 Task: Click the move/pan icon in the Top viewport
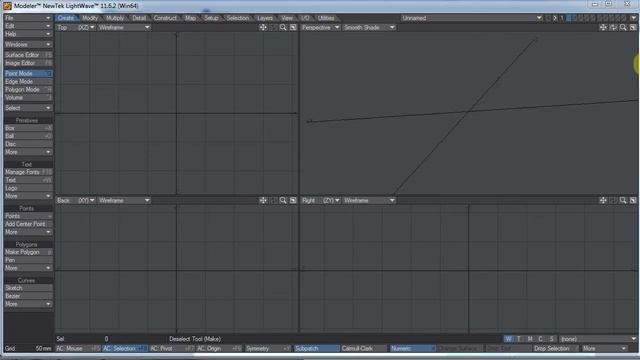[263, 27]
